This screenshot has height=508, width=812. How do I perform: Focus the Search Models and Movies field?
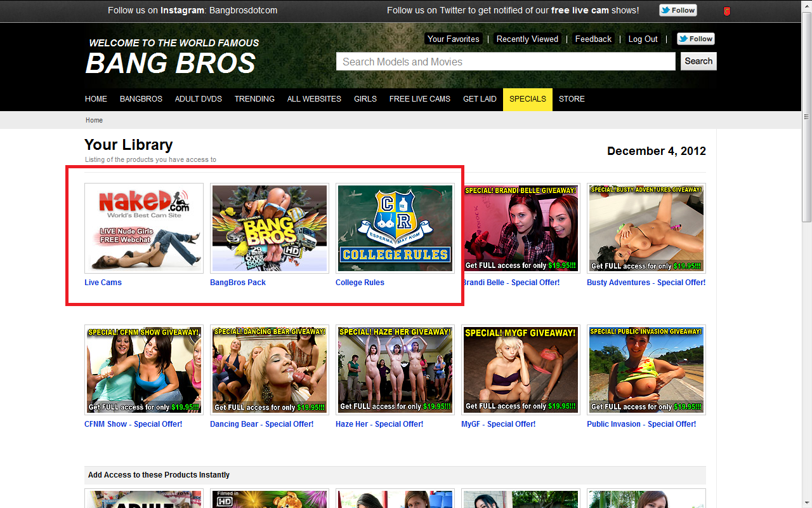click(506, 62)
